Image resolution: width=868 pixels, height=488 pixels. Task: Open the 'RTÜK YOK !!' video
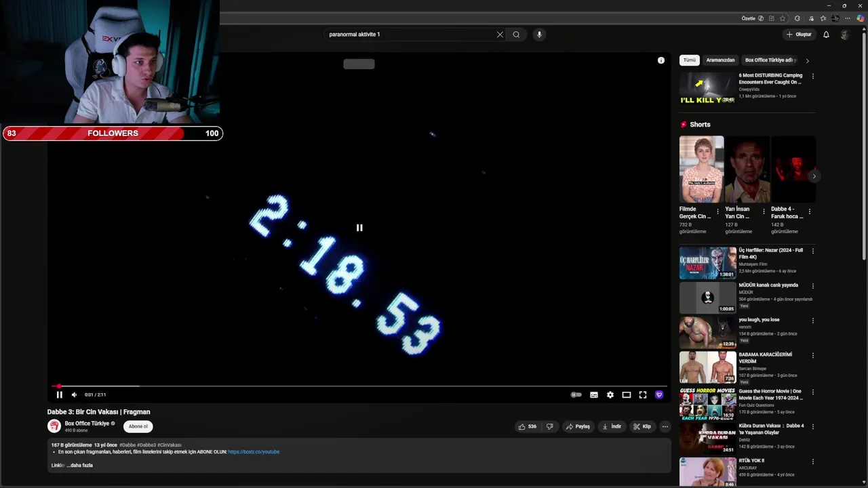(708, 472)
